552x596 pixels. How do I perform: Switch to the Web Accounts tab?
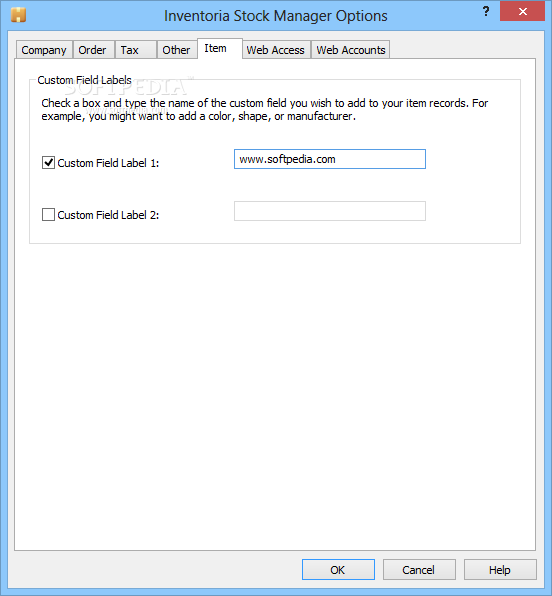tap(351, 50)
